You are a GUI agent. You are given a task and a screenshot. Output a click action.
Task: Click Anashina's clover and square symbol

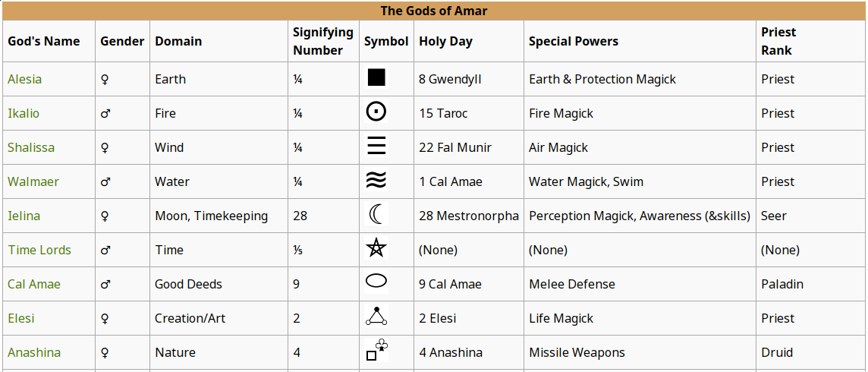376,351
